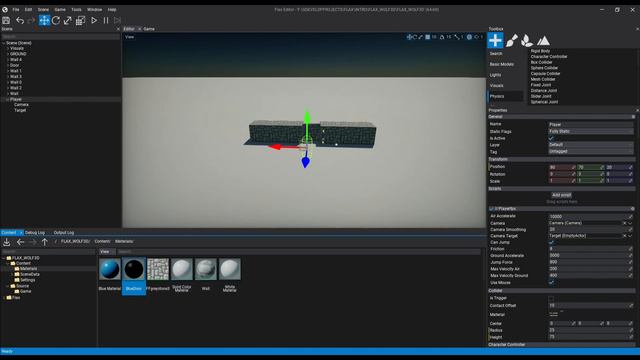The height and width of the screenshot is (360, 640).
Task: Collapse the Source folder in tree
Action: click(x=8, y=286)
